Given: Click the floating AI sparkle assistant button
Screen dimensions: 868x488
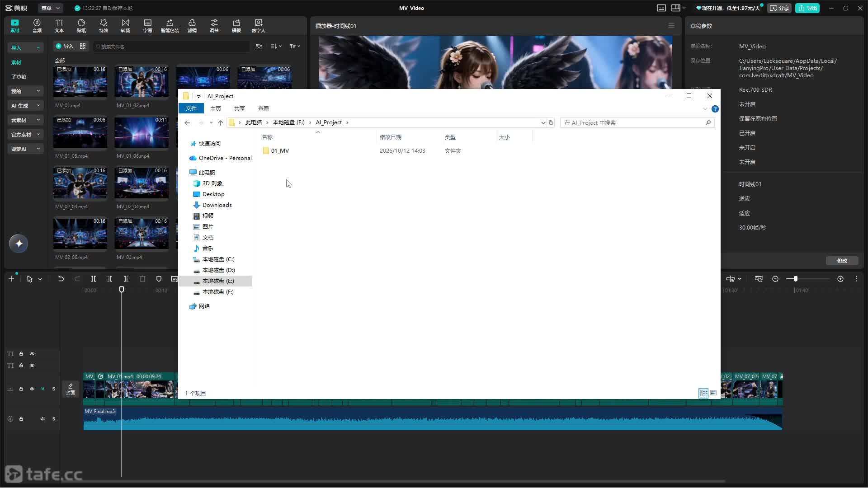Looking at the screenshot, I should tap(19, 244).
